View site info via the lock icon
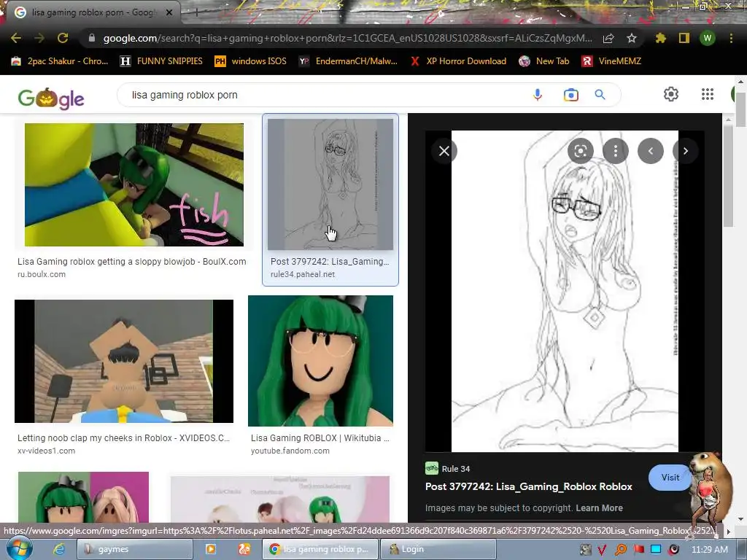747x560 pixels. (92, 38)
